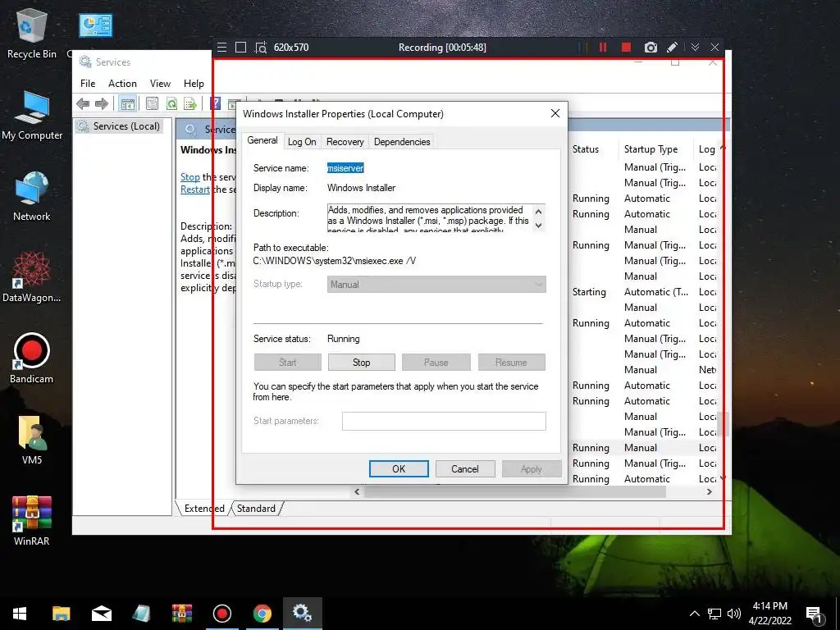Select the VM5 desktop folder
The height and width of the screenshot is (630, 840).
[x=32, y=440]
